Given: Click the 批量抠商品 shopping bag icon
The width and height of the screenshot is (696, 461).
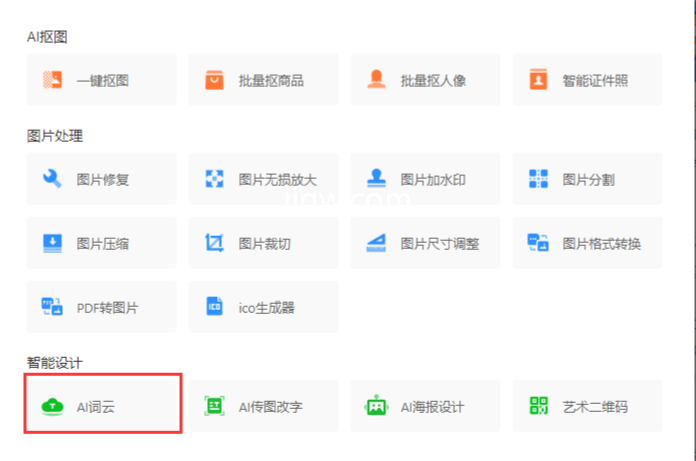Looking at the screenshot, I should (x=214, y=80).
